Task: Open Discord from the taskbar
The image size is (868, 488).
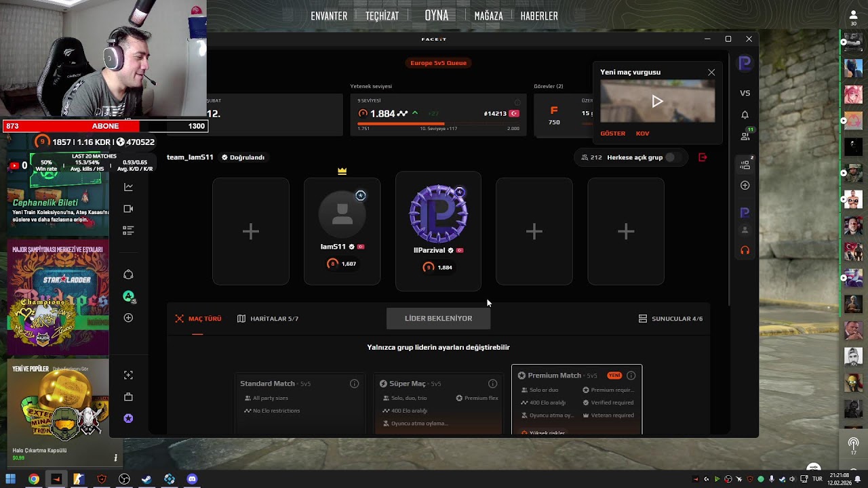Action: coord(192,479)
